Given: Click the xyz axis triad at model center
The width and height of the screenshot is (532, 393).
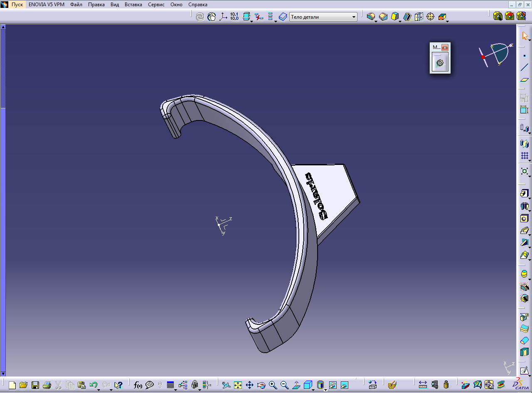Looking at the screenshot, I should click(223, 225).
